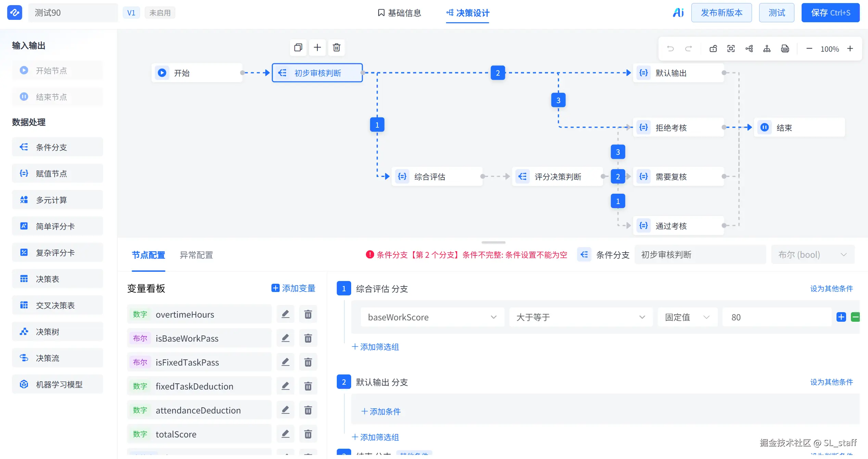Click the AI assistant icon
This screenshot has height=459, width=868.
[x=678, y=13]
